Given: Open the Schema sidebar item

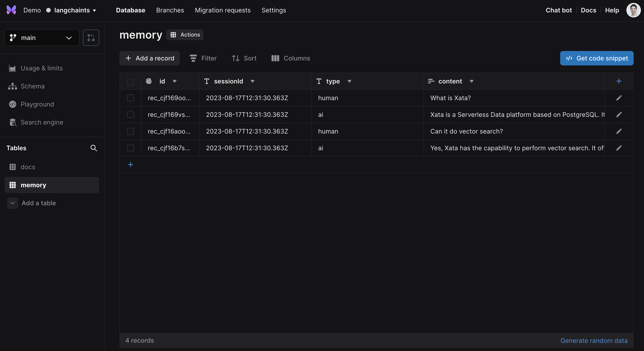Looking at the screenshot, I should tap(33, 86).
